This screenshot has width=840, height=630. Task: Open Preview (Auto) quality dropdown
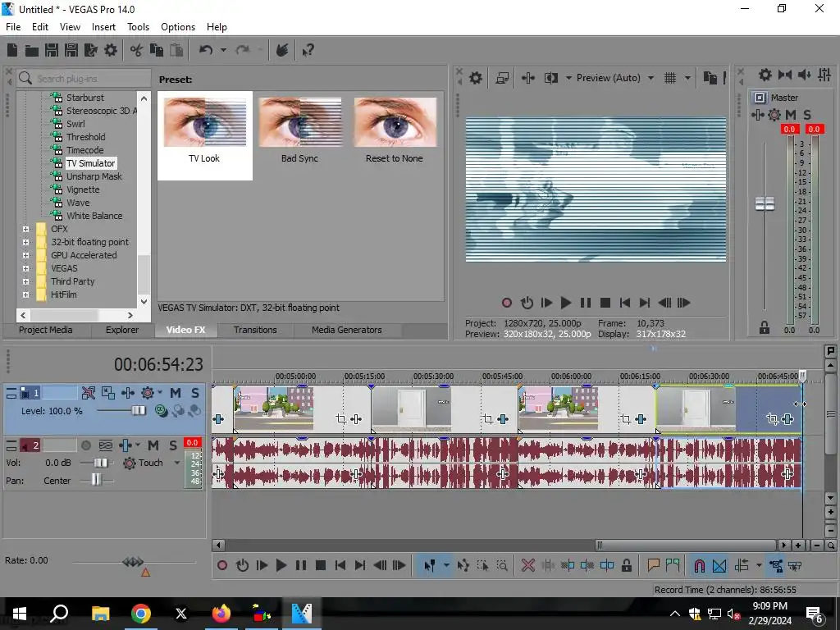tap(651, 78)
